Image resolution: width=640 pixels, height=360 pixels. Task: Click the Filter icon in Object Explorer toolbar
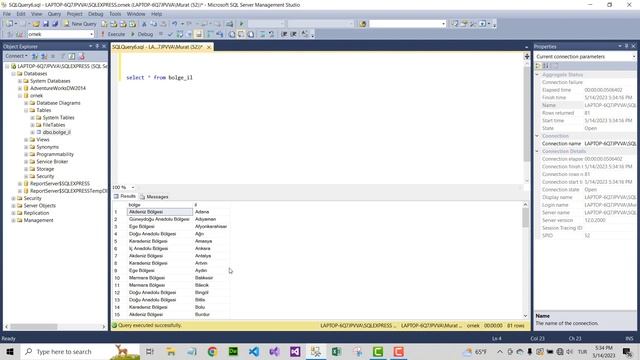[x=62, y=56]
